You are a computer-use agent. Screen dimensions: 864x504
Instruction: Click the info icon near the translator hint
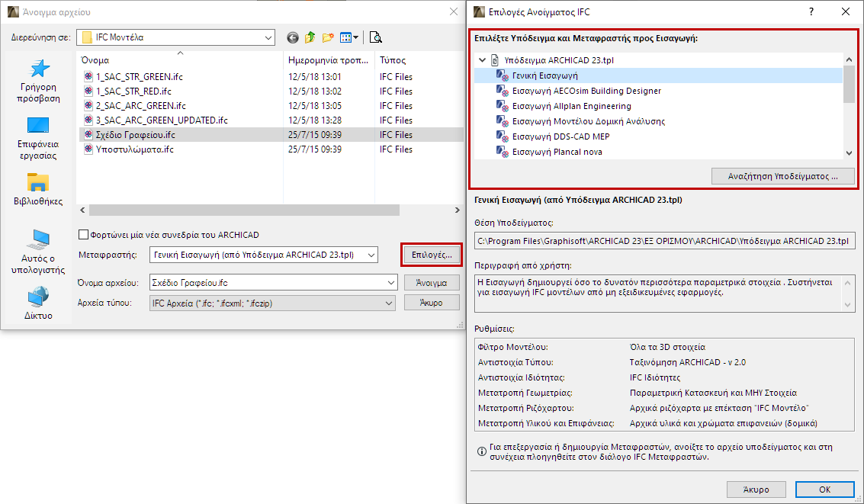(481, 451)
